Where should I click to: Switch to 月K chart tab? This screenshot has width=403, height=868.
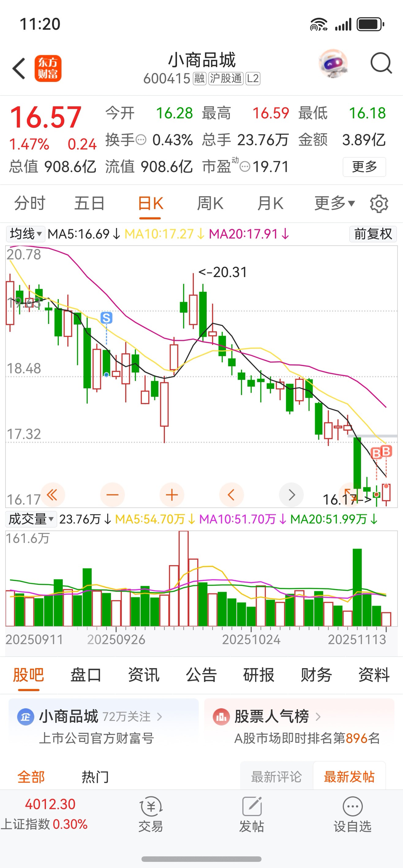pyautogui.click(x=270, y=203)
